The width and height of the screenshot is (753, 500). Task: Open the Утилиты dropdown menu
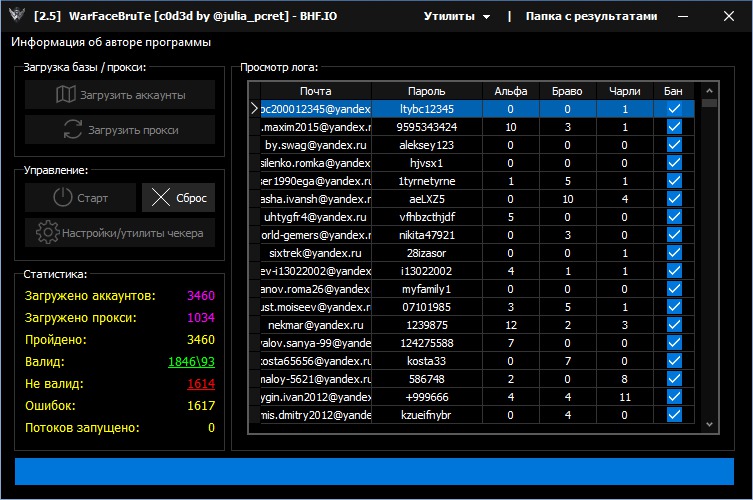click(456, 16)
